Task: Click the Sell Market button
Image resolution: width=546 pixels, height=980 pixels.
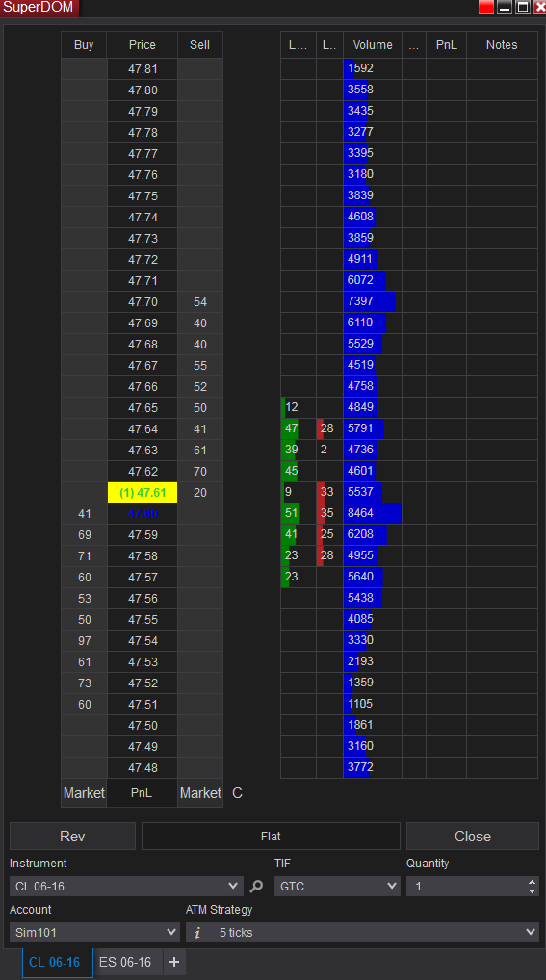Action: (200, 793)
